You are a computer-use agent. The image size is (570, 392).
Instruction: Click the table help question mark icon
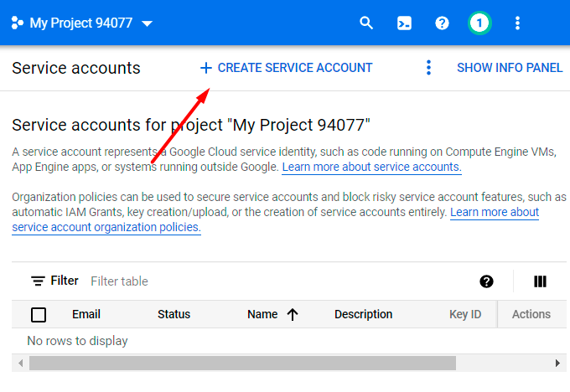click(486, 281)
